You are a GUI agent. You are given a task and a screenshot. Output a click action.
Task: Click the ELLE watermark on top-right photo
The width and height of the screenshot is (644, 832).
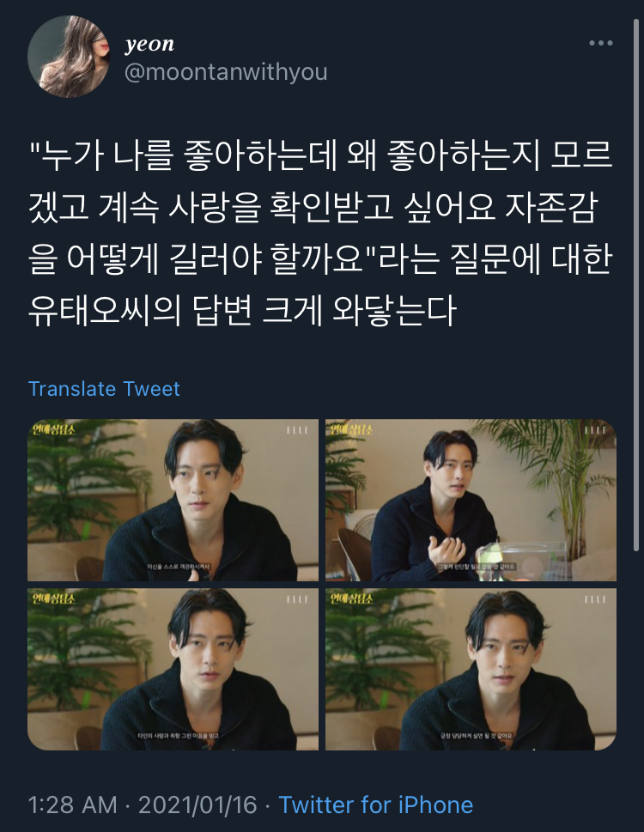(x=595, y=430)
